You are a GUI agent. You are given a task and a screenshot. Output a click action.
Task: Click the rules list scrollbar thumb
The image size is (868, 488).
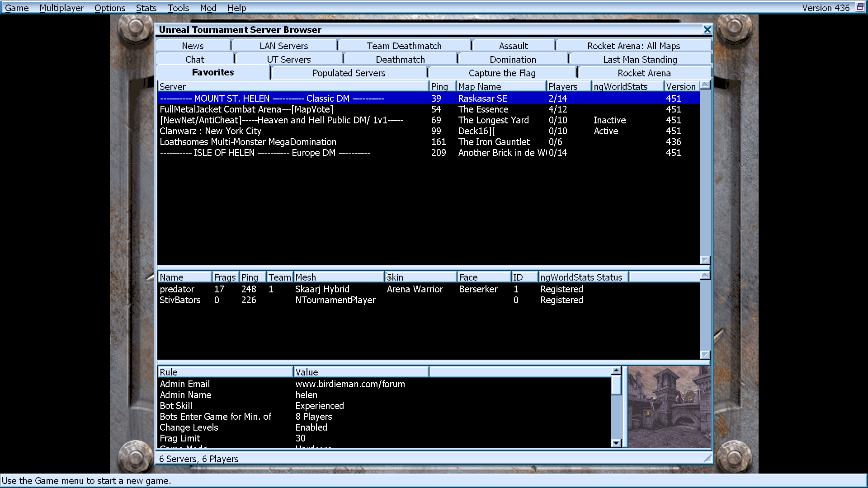click(x=616, y=385)
